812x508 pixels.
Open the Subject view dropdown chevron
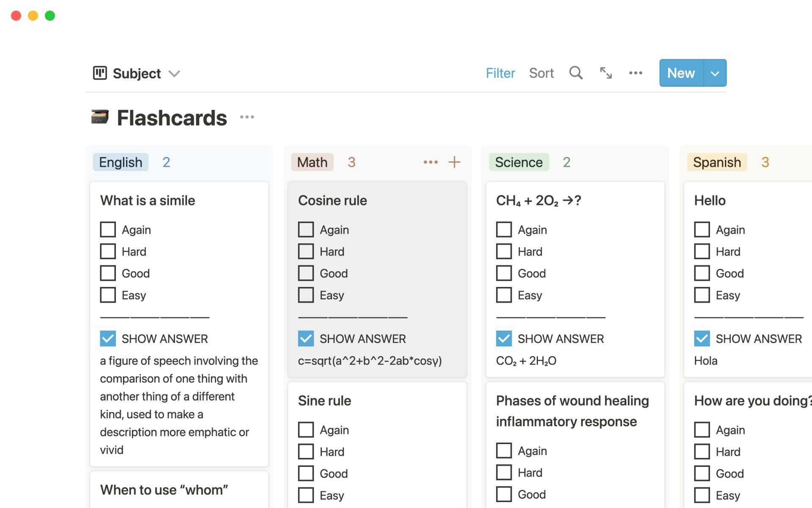(175, 73)
